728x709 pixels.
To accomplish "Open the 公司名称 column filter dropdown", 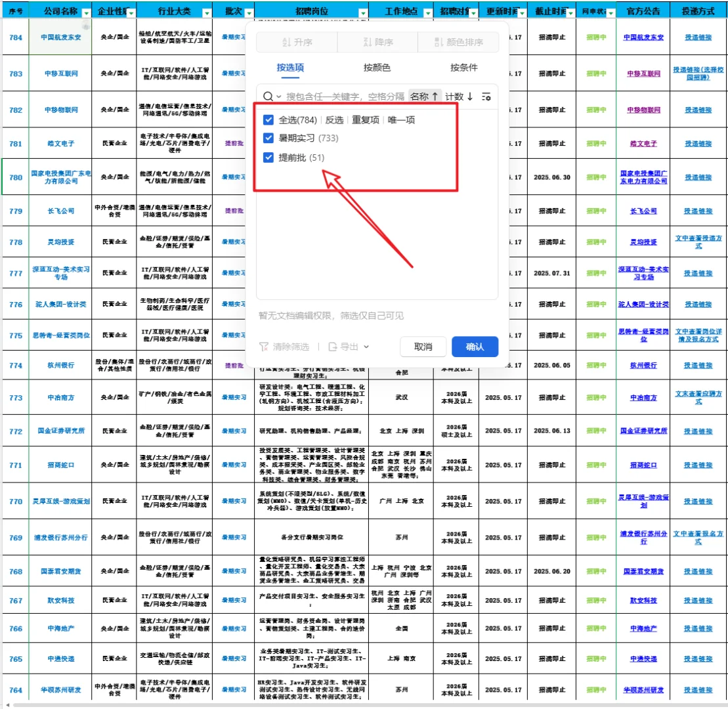I will tap(86, 13).
